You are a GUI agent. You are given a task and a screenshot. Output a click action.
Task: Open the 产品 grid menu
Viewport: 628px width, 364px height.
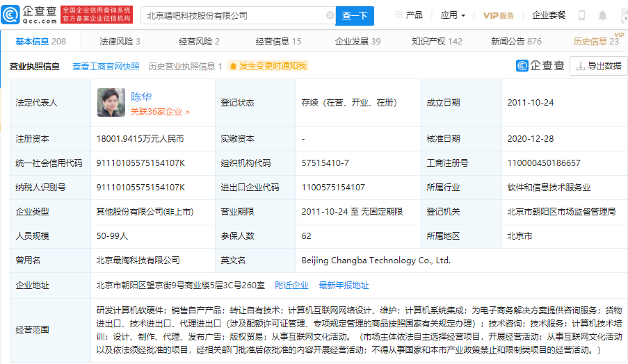(408, 15)
